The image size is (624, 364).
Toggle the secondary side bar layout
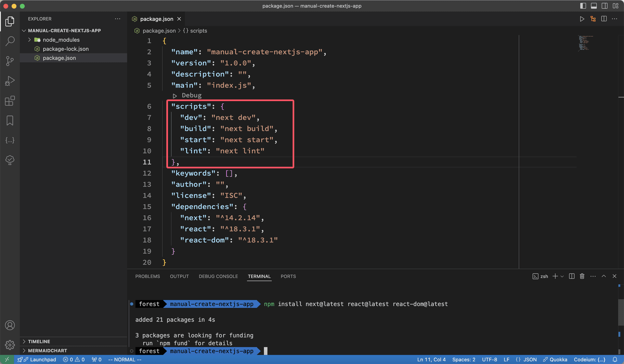pos(604,6)
